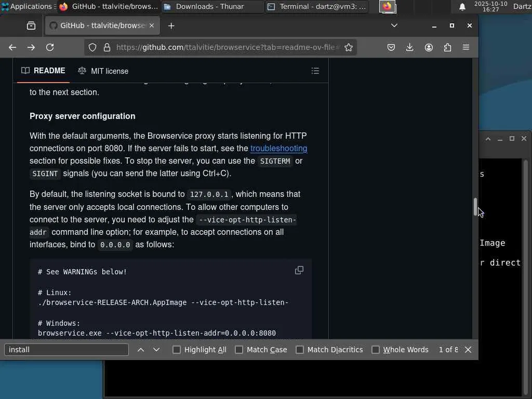
Task: Open the notification bell in panel
Action: [x=462, y=7]
